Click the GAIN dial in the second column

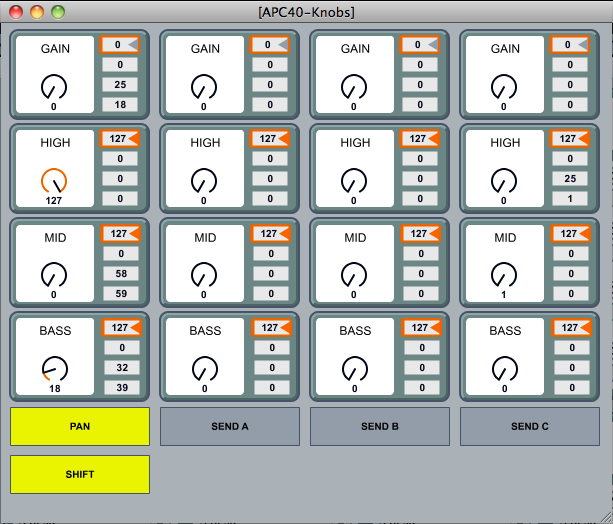click(x=204, y=87)
